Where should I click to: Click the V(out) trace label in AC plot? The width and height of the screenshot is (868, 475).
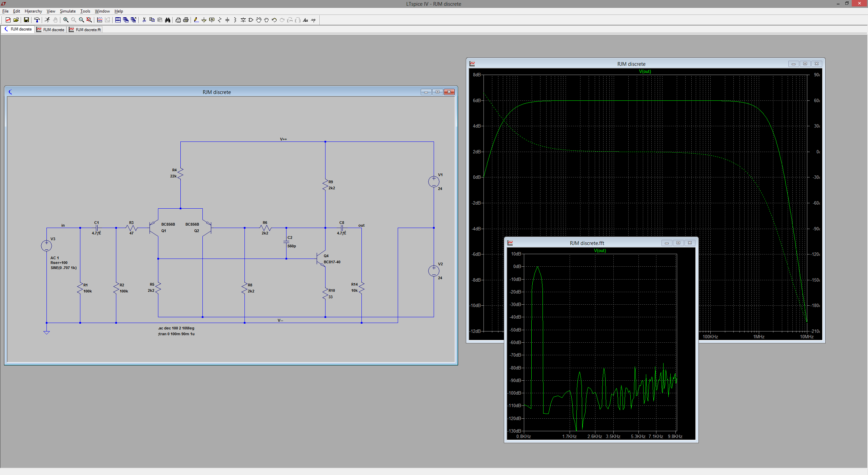(645, 71)
